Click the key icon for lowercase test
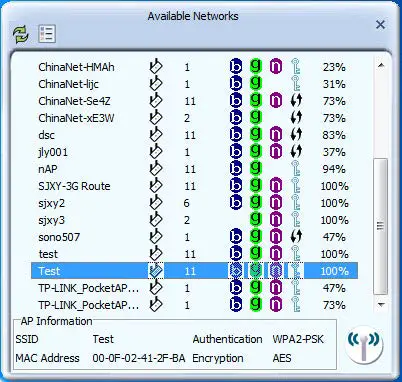Screen dimensions: 402x382 coord(296,254)
